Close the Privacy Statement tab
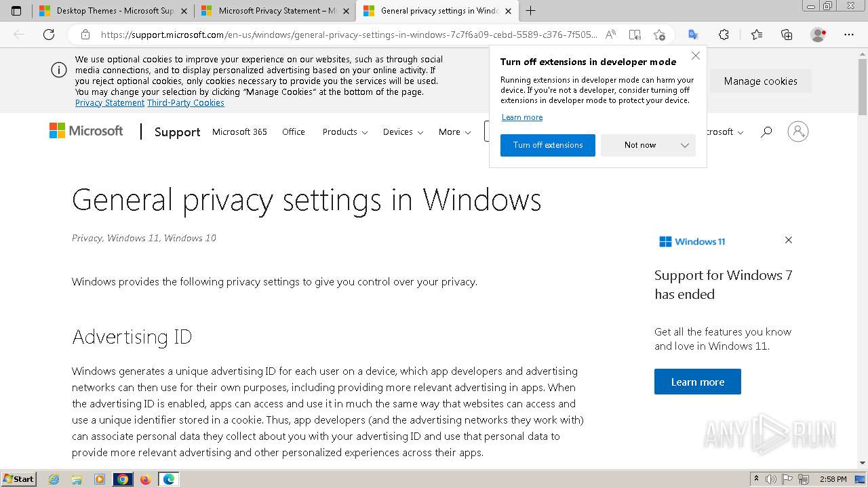Viewport: 868px width, 488px height. tap(346, 11)
